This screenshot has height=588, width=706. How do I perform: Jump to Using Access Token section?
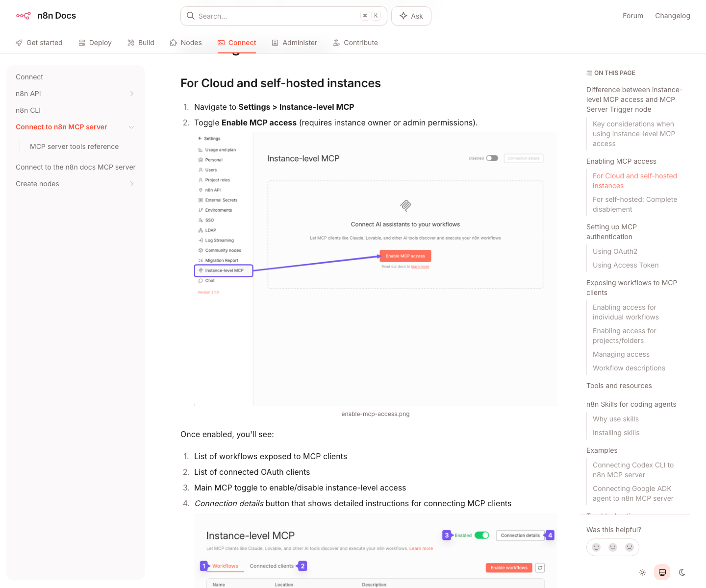point(626,265)
